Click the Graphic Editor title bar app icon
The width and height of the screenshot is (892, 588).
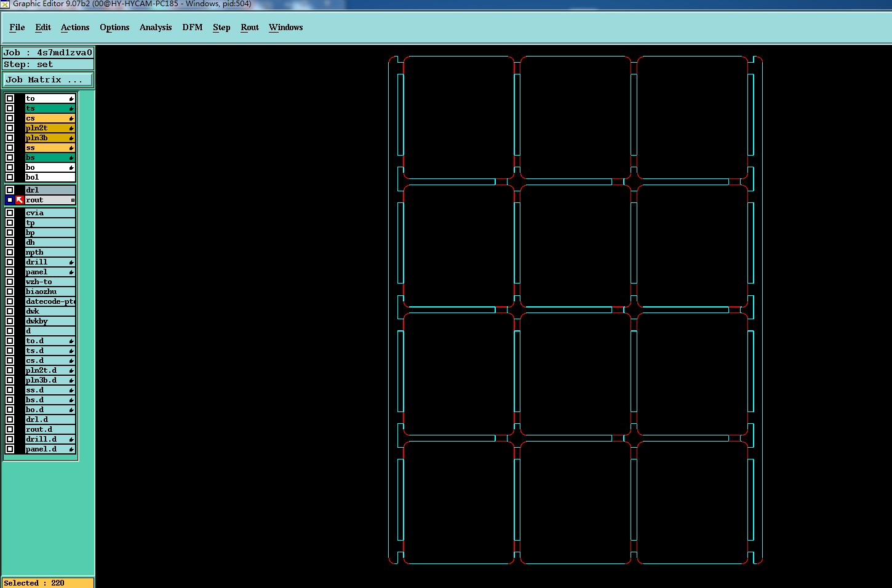point(5,4)
